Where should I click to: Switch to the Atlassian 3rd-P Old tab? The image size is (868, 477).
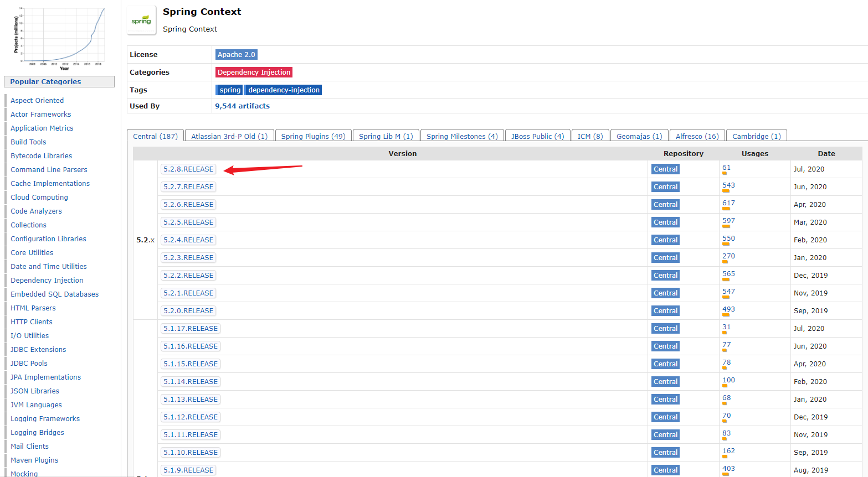[x=229, y=136]
